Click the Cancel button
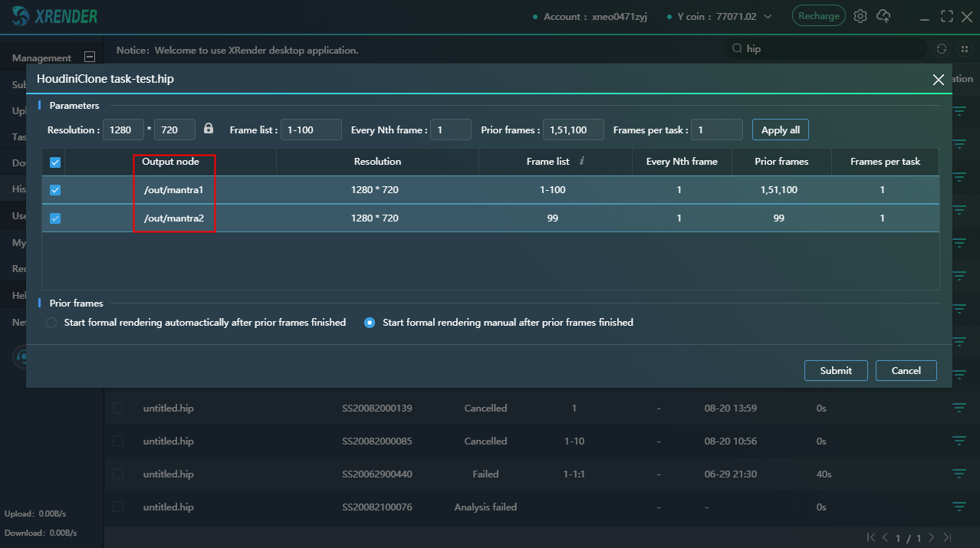 906,370
